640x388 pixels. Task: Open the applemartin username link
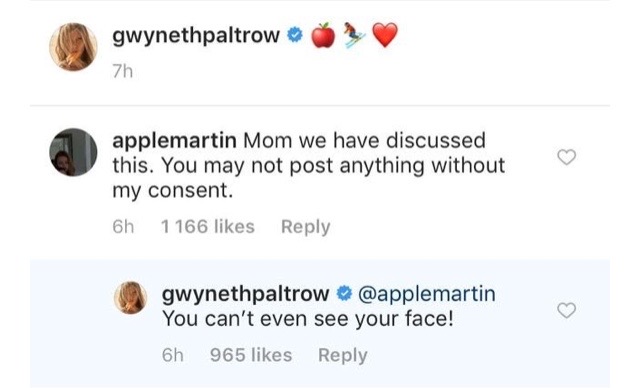[x=174, y=141]
